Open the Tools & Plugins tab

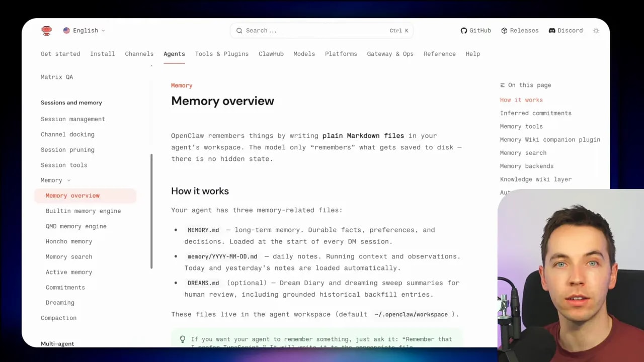[x=222, y=54]
